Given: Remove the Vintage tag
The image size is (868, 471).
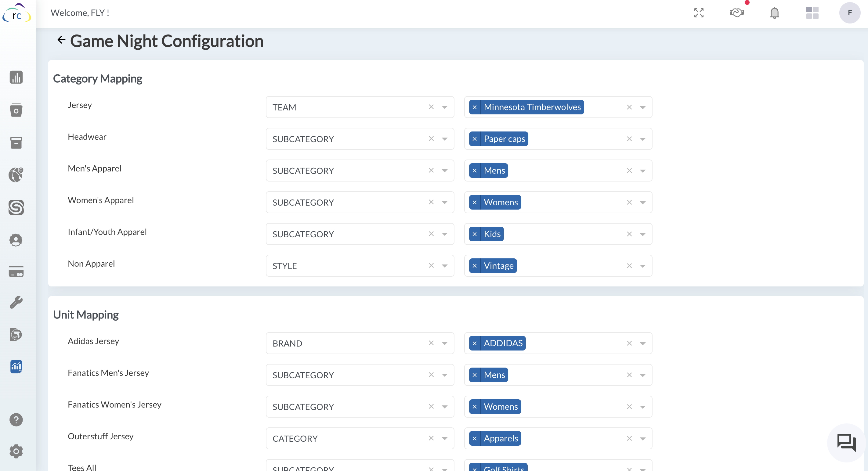Looking at the screenshot, I should [474, 266].
